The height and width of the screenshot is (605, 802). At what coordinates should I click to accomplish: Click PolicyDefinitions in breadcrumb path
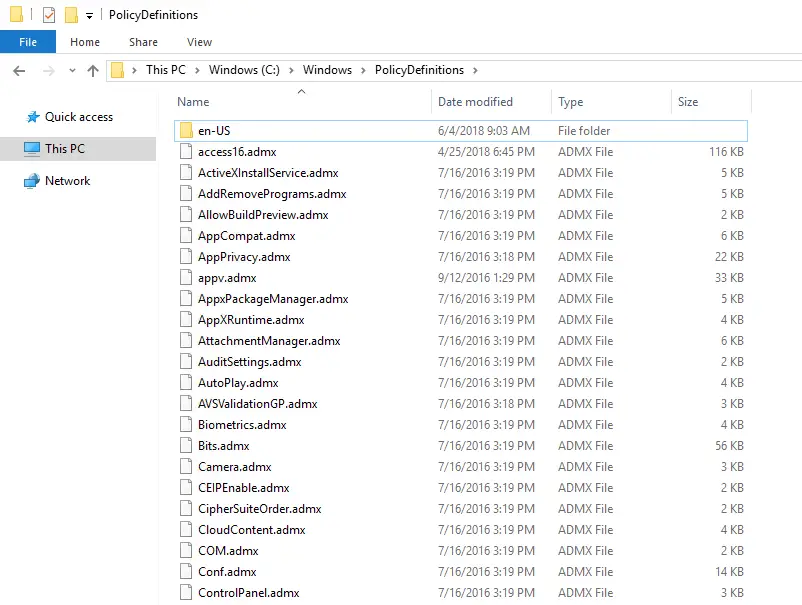tap(419, 70)
